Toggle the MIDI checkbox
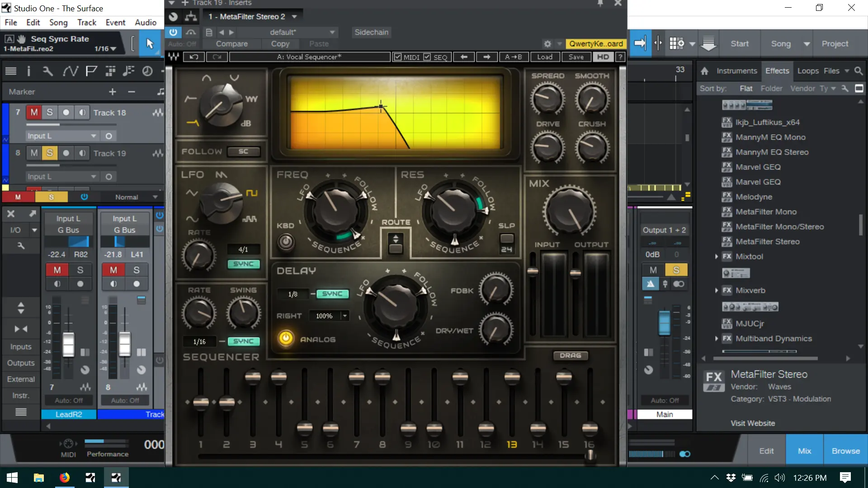Viewport: 868px width, 488px height. [397, 57]
